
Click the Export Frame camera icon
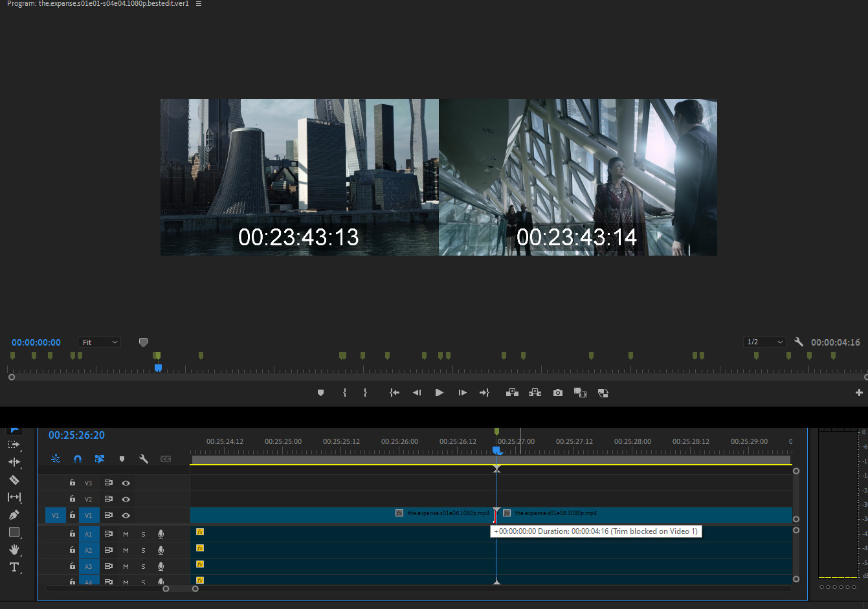[558, 393]
